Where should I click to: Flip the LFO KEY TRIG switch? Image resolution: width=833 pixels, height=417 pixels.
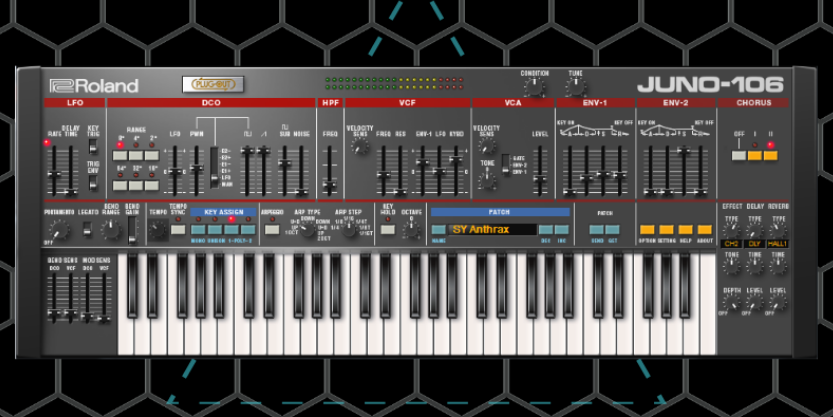(93, 147)
